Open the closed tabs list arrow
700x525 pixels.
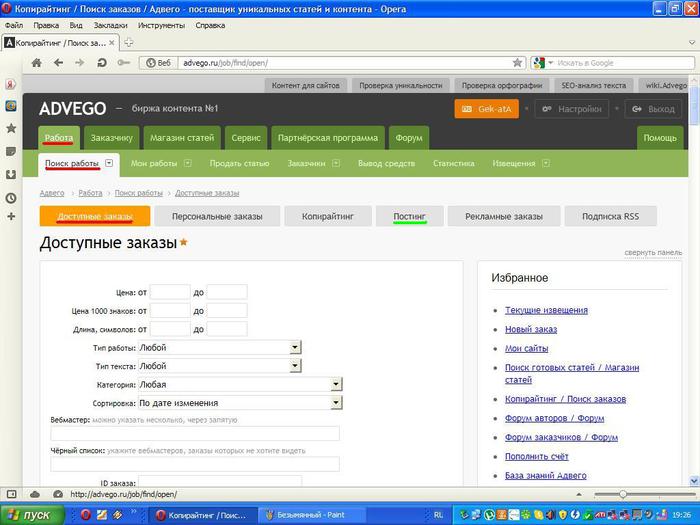point(692,43)
